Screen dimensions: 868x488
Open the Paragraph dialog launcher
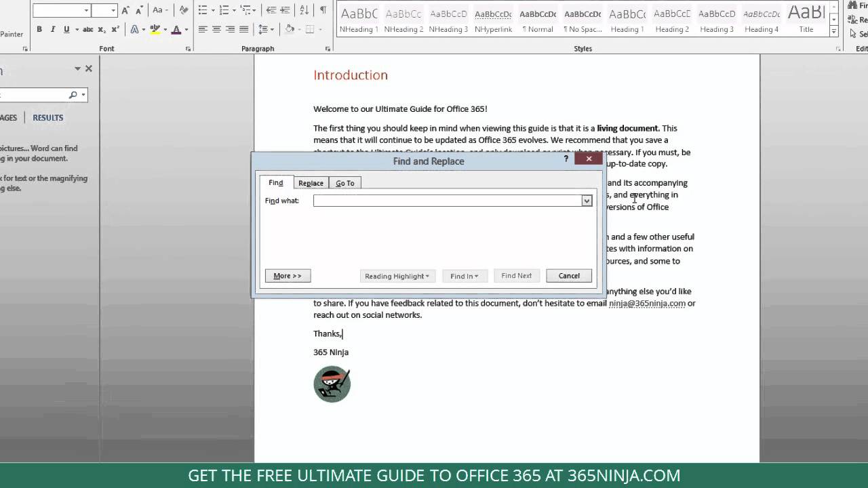[328, 49]
